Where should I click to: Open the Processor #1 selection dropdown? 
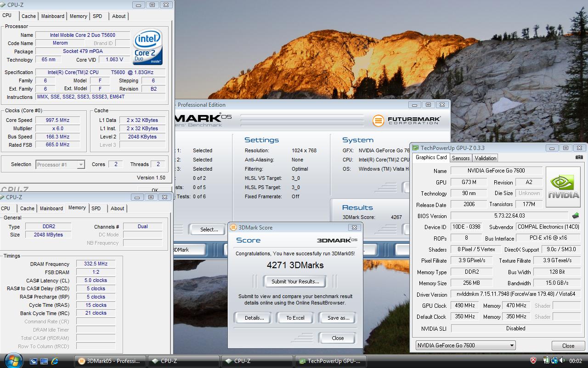[60, 165]
